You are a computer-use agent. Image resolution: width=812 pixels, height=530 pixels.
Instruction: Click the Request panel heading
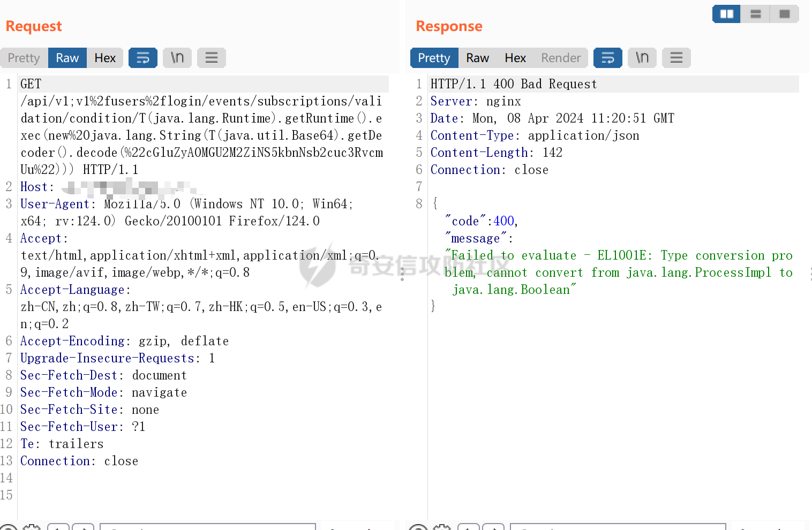(34, 26)
